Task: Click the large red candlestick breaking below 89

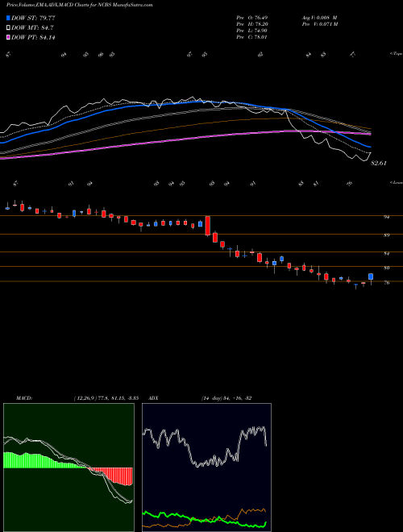Action: [x=208, y=226]
